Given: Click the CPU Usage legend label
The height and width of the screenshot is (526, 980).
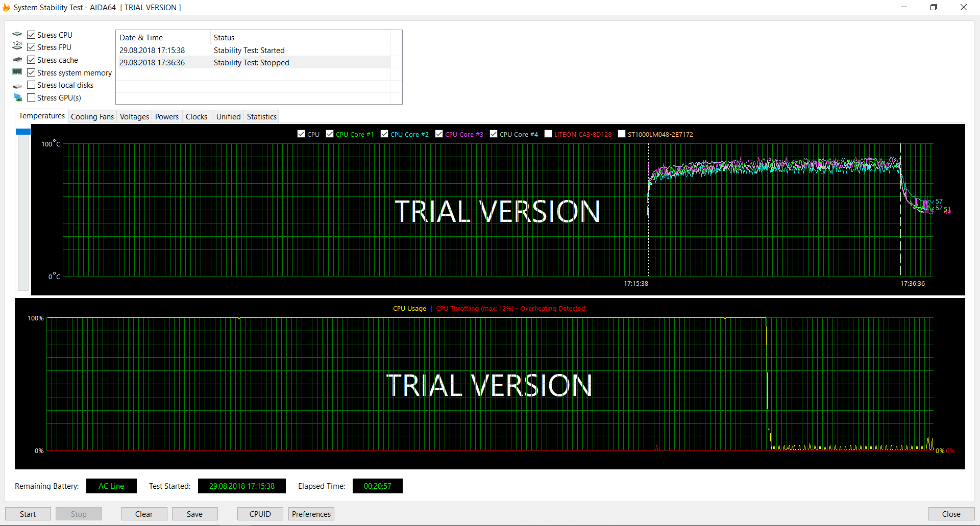Looking at the screenshot, I should click(409, 308).
